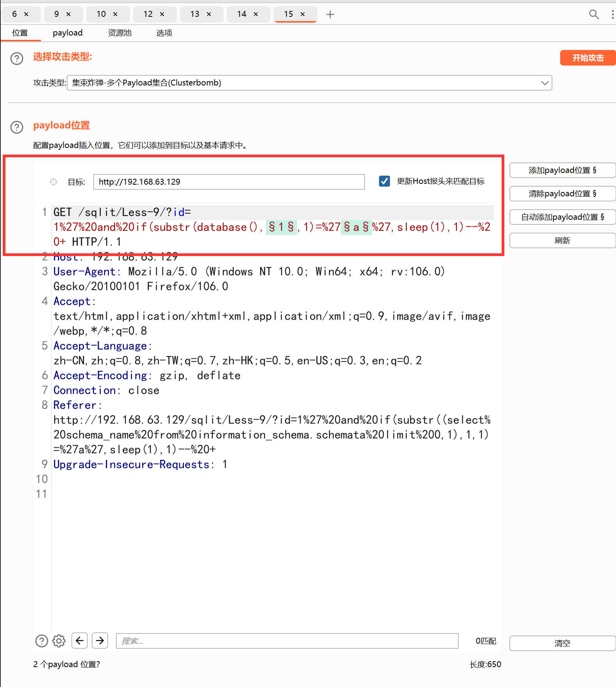Click the target crosshair icon beside 目标
The width and height of the screenshot is (616, 687).
tap(53, 182)
